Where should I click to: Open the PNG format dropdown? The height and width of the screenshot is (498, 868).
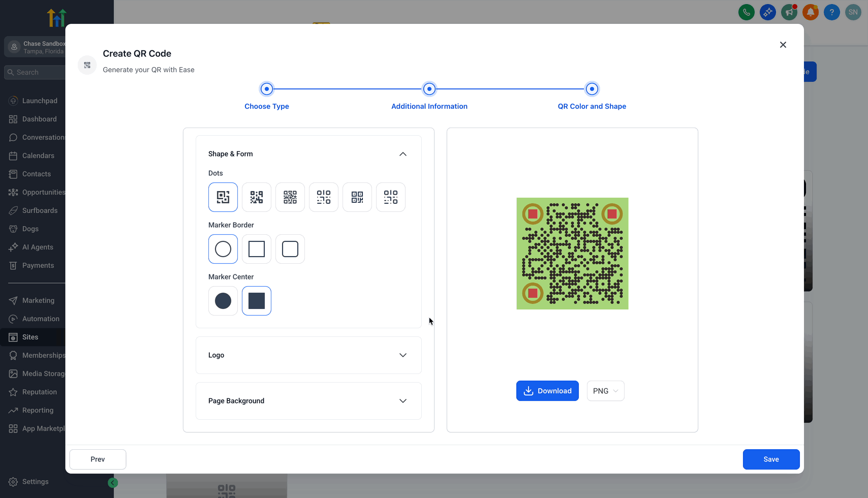pyautogui.click(x=606, y=391)
